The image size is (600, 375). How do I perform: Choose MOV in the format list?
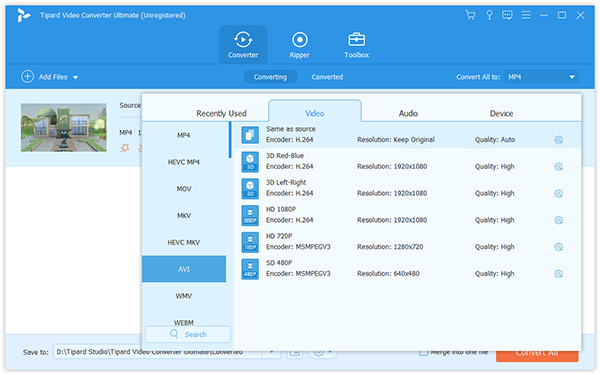point(184,189)
